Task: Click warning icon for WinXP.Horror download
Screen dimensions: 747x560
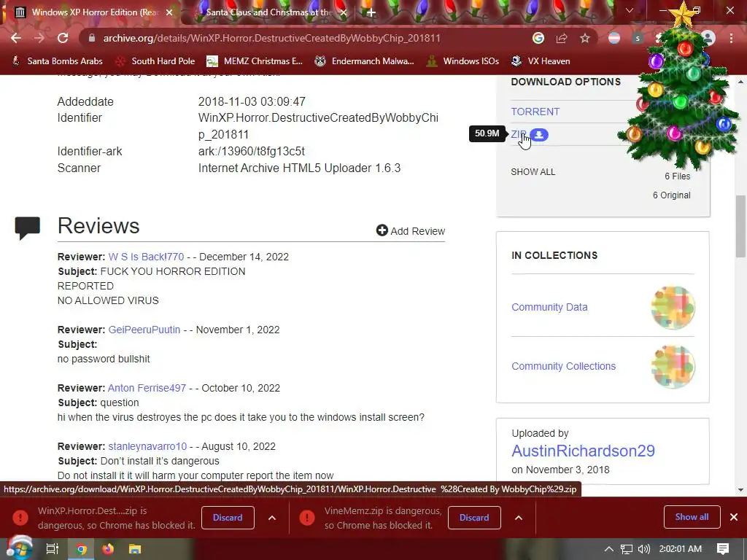Action: pyautogui.click(x=20, y=517)
